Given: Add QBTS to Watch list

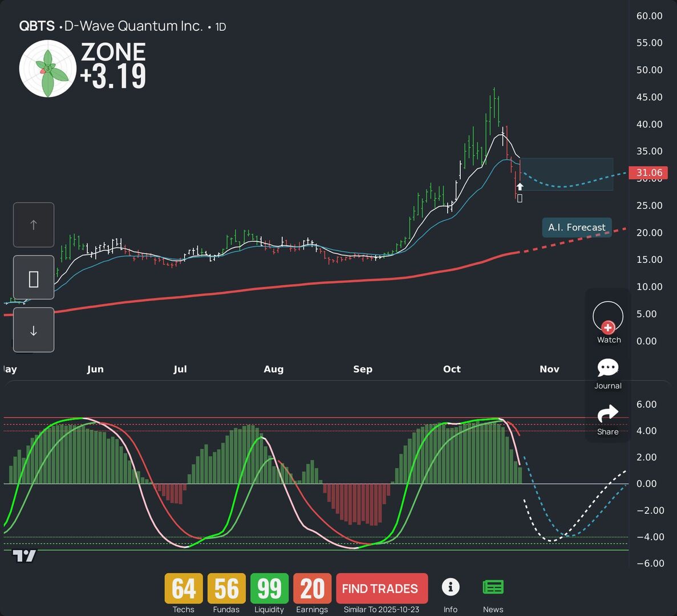Looking at the screenshot, I should (x=608, y=322).
